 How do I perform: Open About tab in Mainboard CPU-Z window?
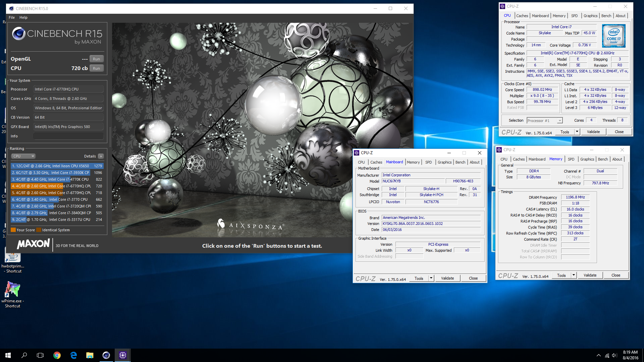click(x=474, y=162)
